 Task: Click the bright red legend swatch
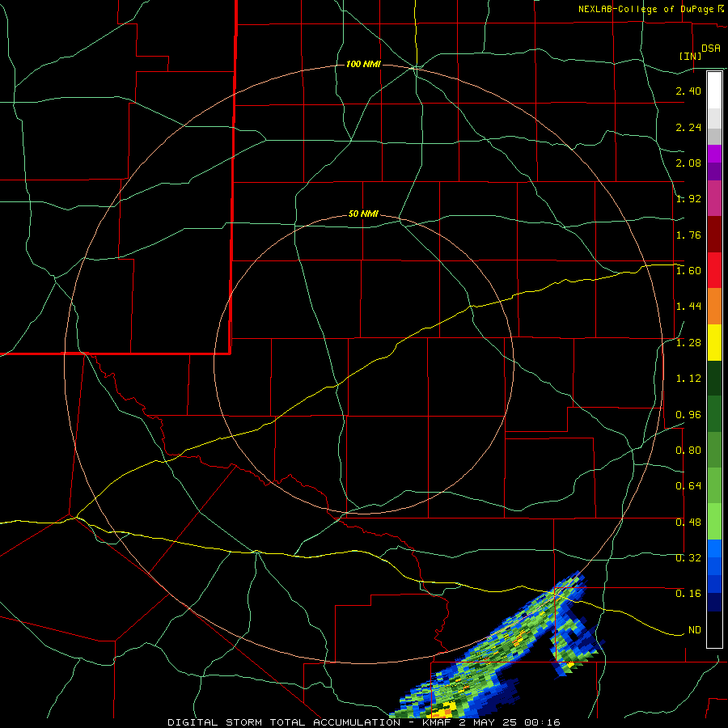click(x=714, y=270)
